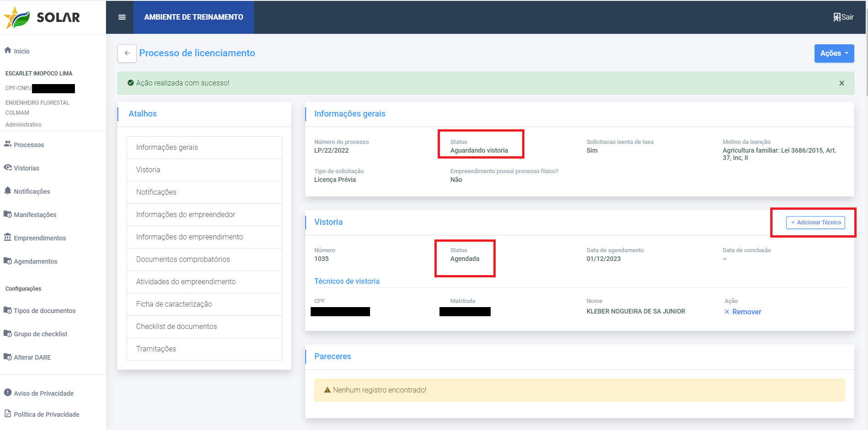Select Checklist de documentos shortcut
The height and width of the screenshot is (430, 868).
coord(204,327)
